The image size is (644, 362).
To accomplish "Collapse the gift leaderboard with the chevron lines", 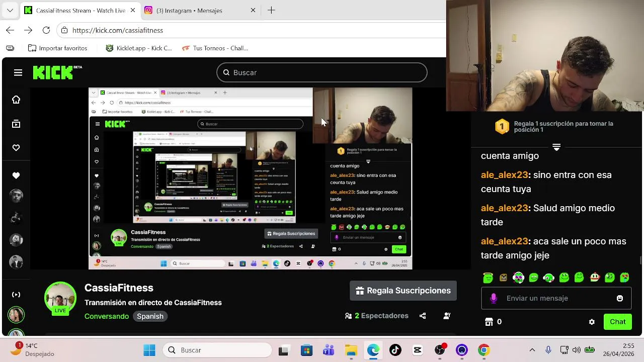I will 556,147.
